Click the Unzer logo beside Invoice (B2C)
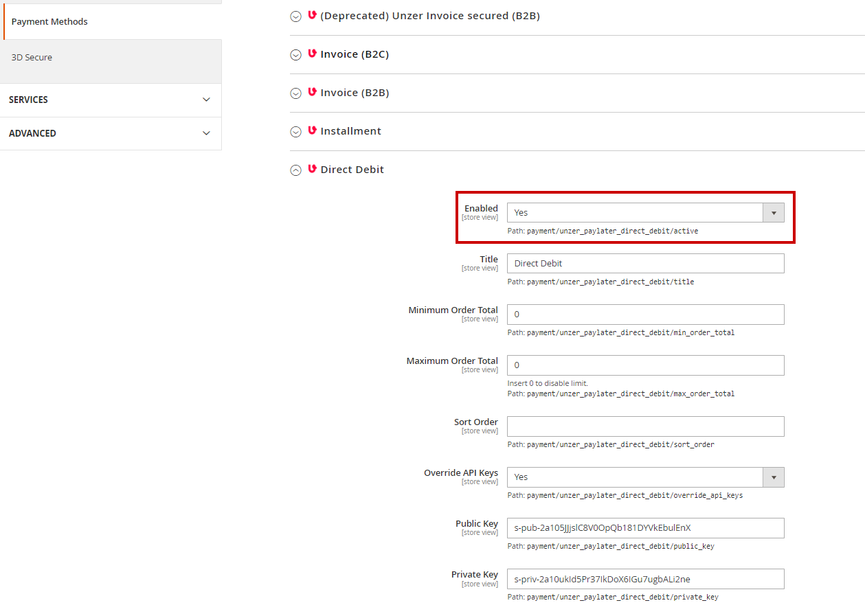The width and height of the screenshot is (865, 616). [x=313, y=54]
